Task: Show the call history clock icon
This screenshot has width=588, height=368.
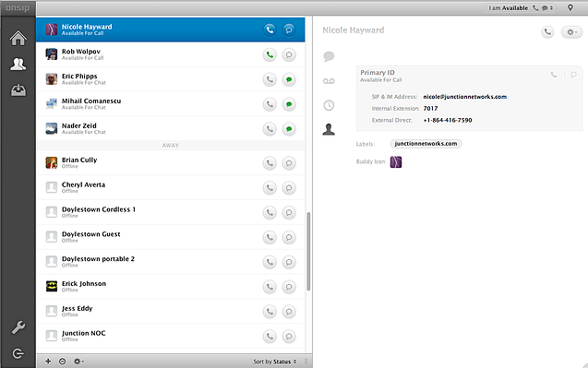Action: click(x=329, y=105)
